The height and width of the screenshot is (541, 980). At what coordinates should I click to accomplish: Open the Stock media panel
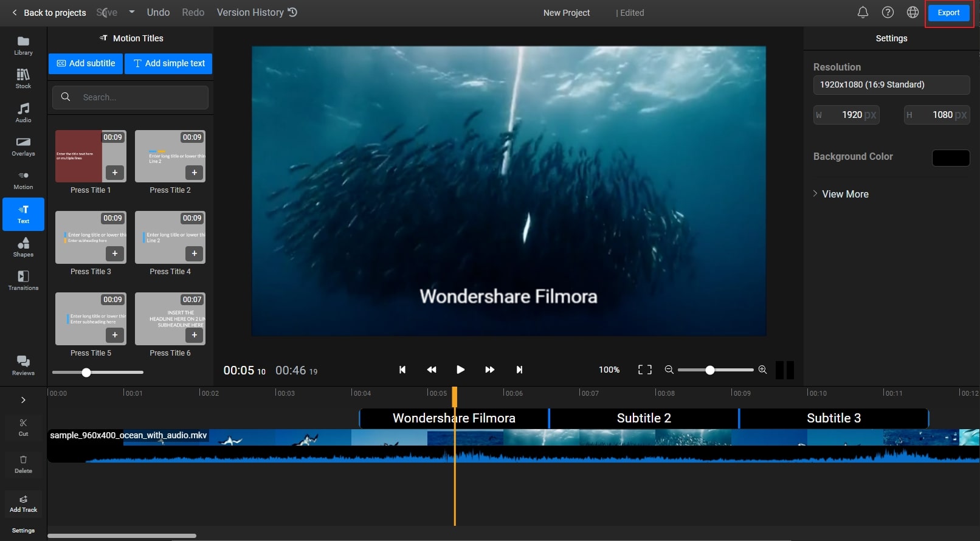23,79
